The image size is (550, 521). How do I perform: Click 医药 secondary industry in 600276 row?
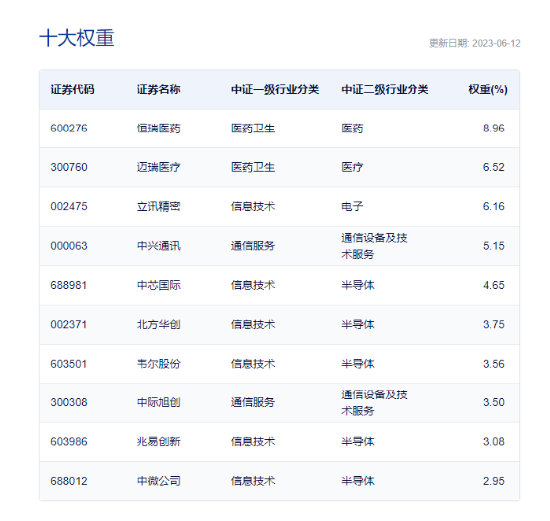click(x=352, y=128)
